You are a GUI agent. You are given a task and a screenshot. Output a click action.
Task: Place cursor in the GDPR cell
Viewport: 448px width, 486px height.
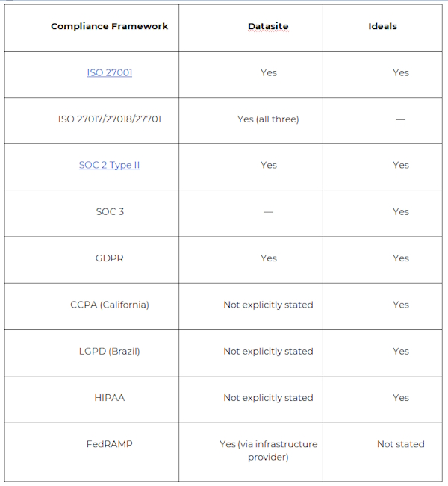(110, 258)
